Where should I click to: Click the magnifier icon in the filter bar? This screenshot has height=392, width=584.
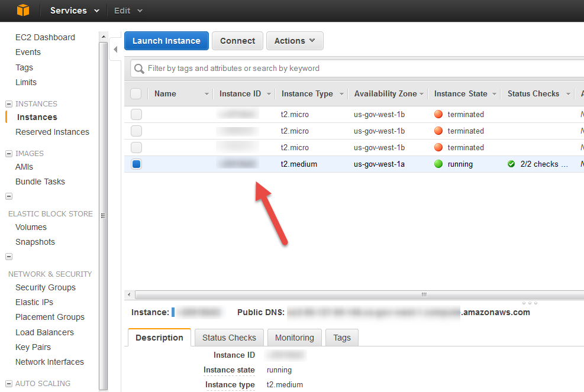click(x=138, y=69)
